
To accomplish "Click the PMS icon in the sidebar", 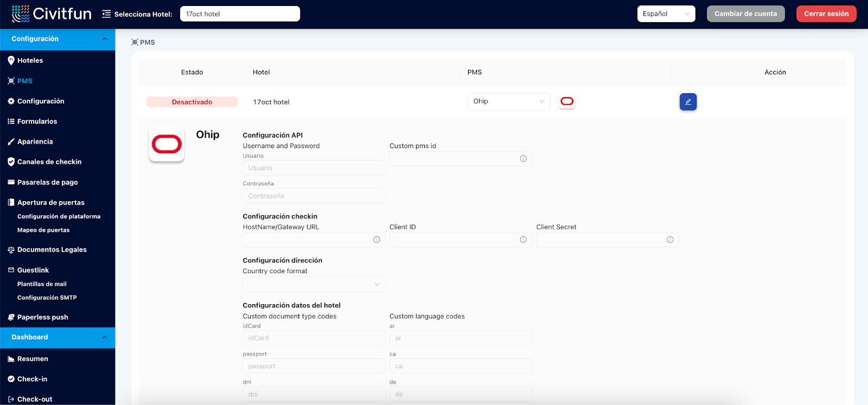I will [11, 81].
